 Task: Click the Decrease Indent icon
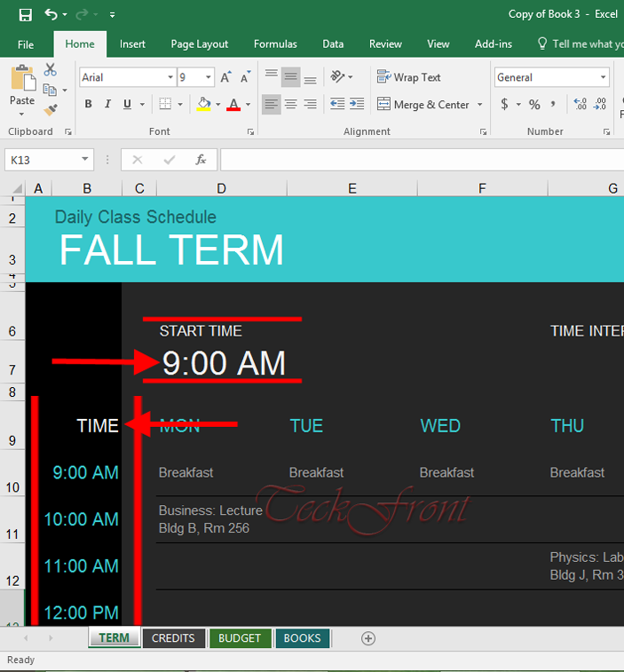point(337,104)
